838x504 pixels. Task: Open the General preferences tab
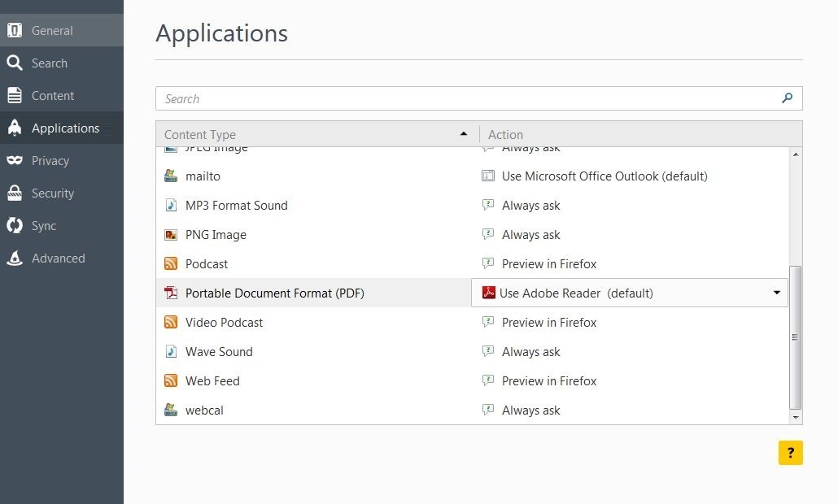(x=62, y=30)
